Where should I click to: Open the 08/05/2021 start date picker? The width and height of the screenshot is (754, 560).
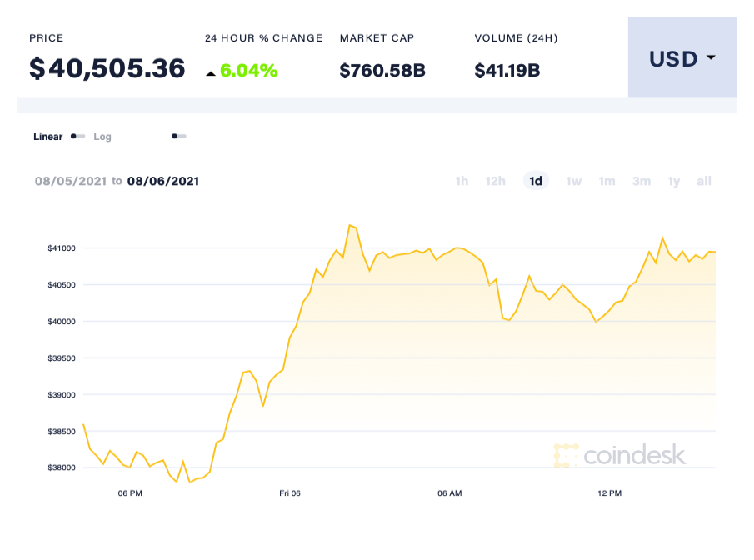pos(70,181)
